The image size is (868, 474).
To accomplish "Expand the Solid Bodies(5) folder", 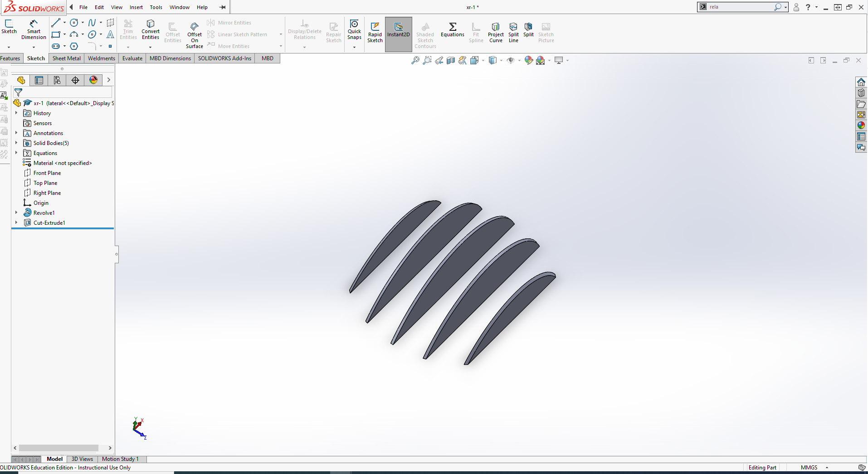I will 16,143.
